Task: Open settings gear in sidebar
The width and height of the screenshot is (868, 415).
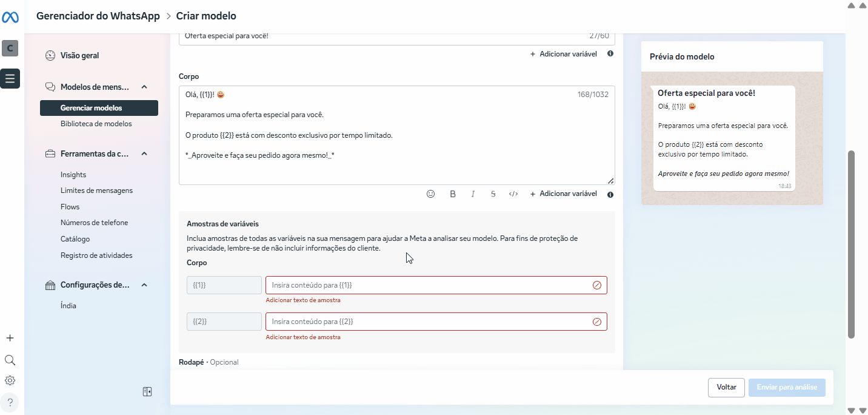Action: pos(10,380)
